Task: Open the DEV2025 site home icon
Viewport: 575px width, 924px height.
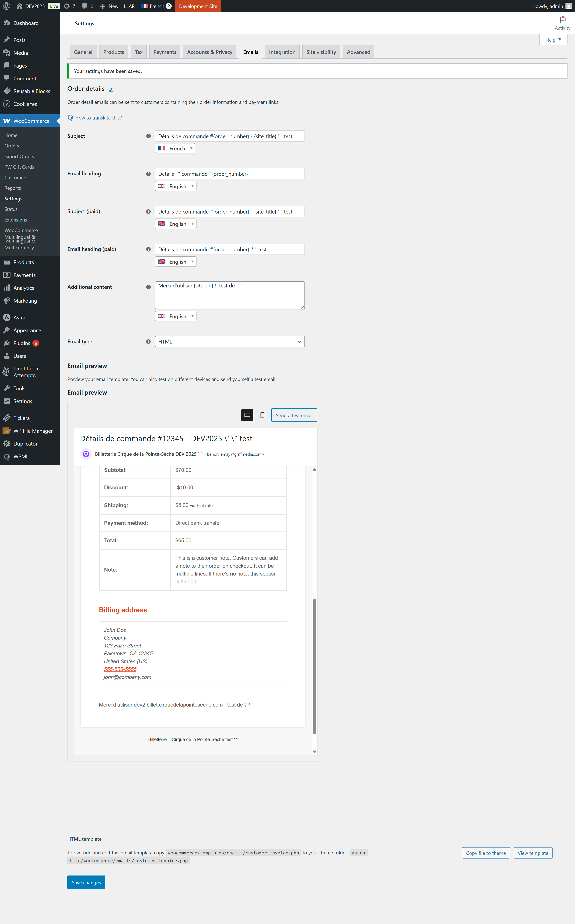Action: tap(19, 6)
